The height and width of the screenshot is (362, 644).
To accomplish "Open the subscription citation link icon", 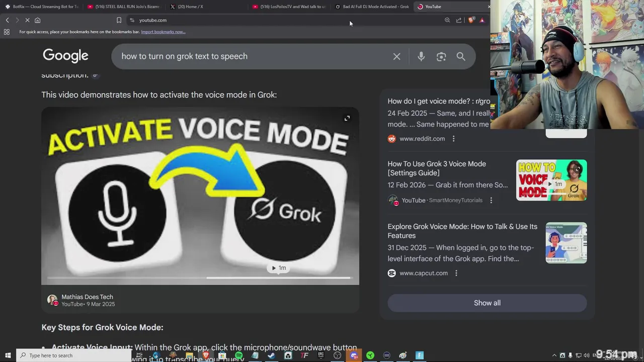I will point(96,75).
